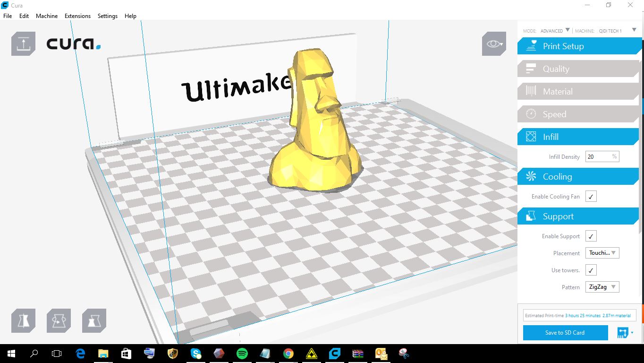Select the Rotate tool
This screenshot has width=644, height=363.
[59, 321]
